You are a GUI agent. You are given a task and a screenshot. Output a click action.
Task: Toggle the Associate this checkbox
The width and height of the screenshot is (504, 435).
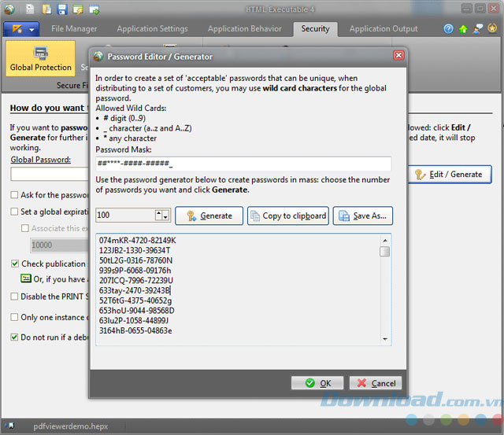point(24,228)
